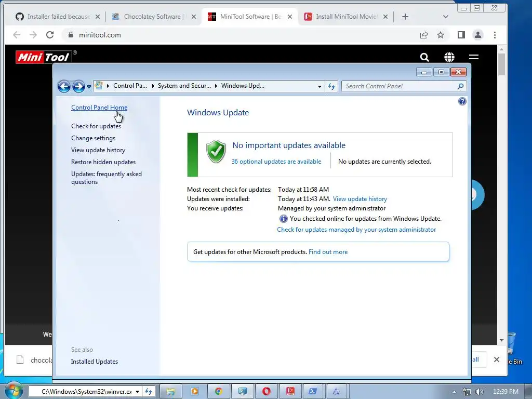
Task: Click Find out more about Microsoft products
Action: tap(328, 252)
